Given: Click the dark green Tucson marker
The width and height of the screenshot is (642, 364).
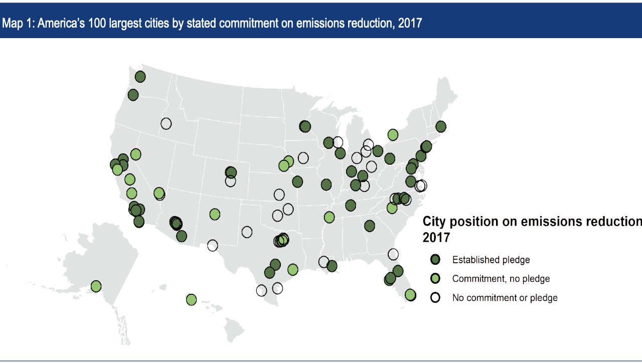Looking at the screenshot, I should 182,236.
